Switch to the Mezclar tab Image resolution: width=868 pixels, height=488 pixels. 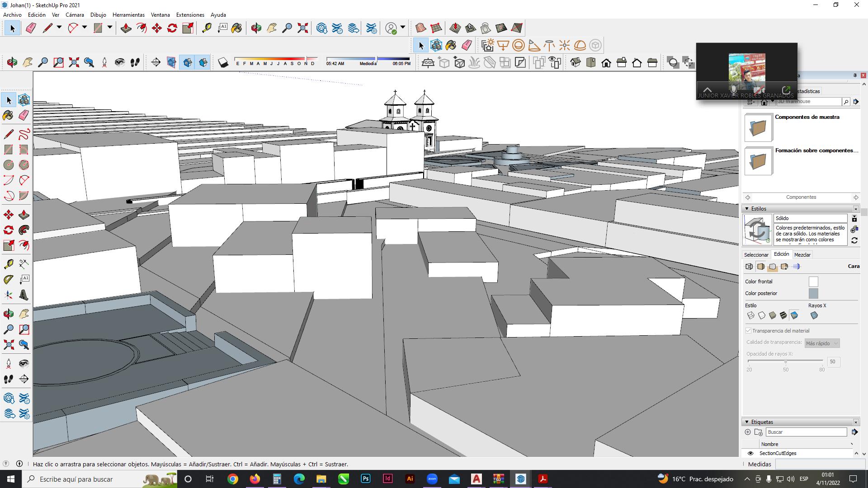(802, 255)
